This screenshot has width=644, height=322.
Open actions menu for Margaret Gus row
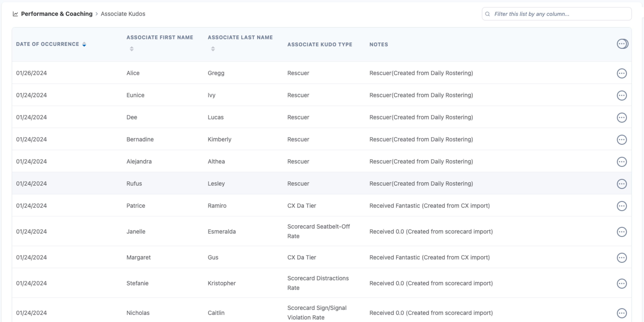coord(621,257)
